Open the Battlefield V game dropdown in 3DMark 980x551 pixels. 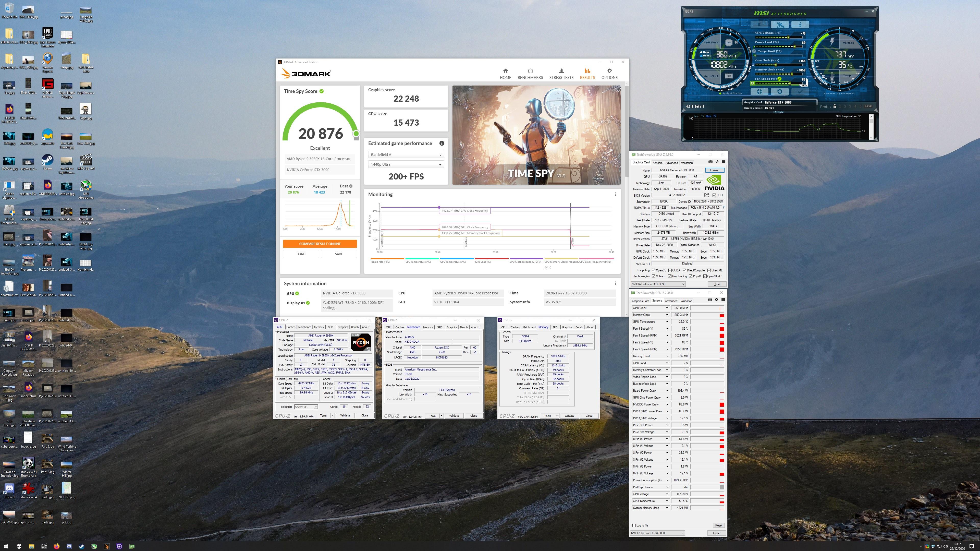pos(406,155)
